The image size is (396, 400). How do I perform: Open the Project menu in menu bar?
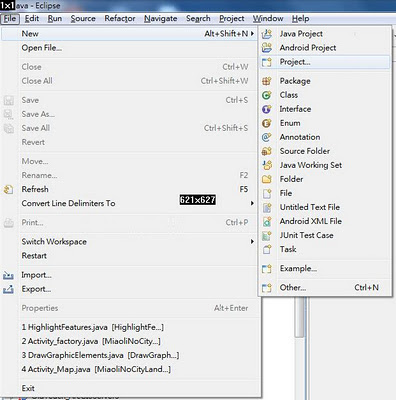click(x=232, y=19)
